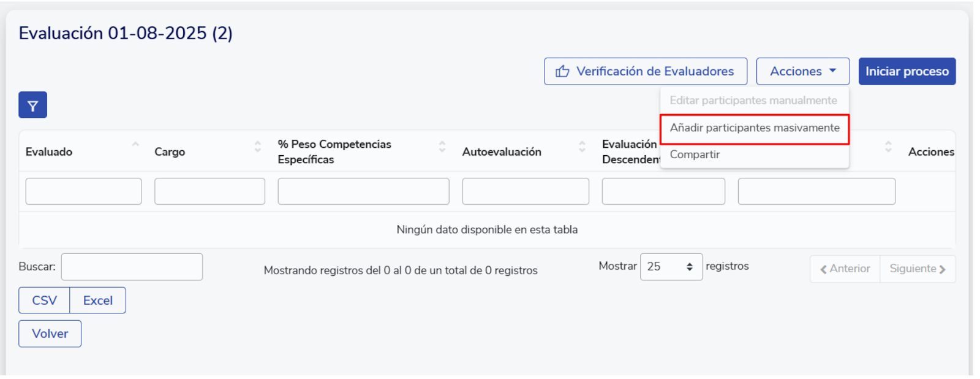Open Verificación de Evaluadores
Viewport: 980px width, 379px height.
(645, 72)
